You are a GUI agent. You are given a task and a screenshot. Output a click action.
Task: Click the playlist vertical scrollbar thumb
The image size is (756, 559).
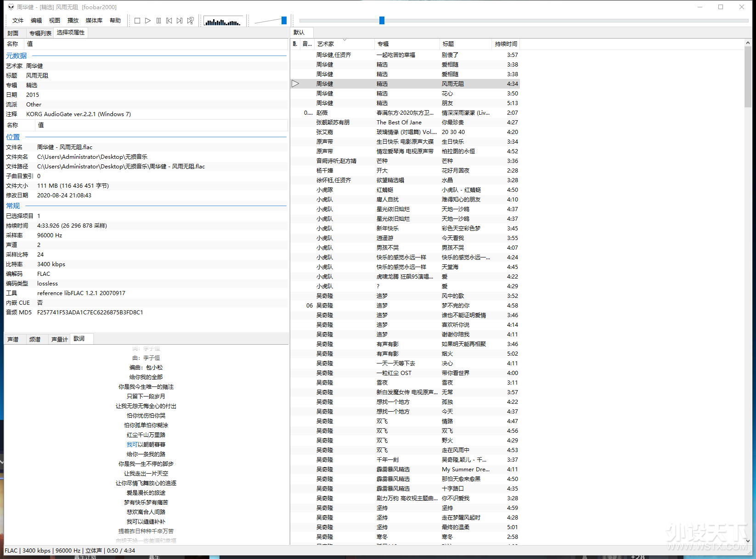748,77
